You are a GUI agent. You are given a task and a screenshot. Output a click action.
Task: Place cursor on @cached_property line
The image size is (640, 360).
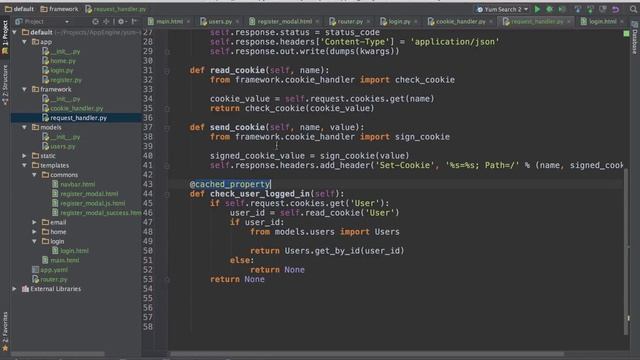tap(230, 184)
